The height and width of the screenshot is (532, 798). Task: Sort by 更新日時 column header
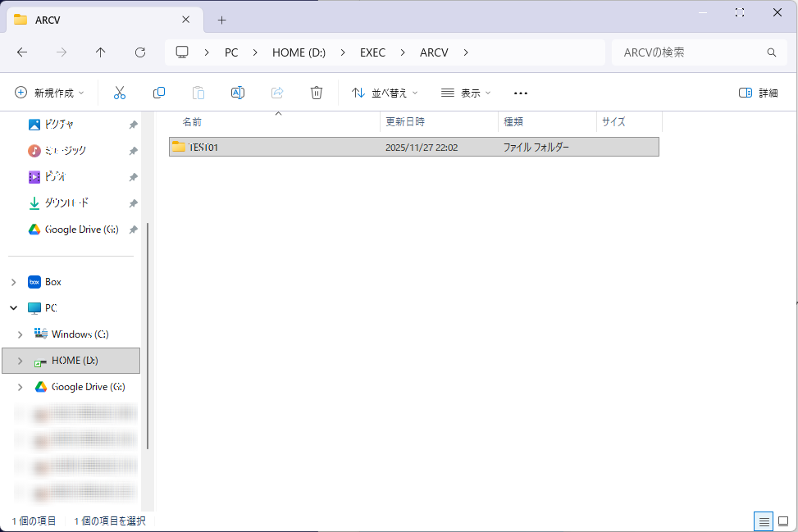click(405, 122)
